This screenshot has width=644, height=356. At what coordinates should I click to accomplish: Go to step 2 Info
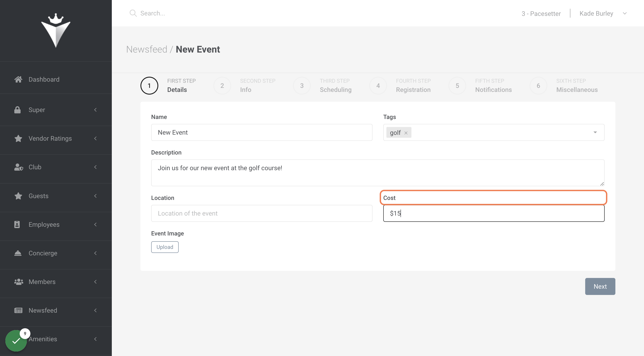point(244,85)
